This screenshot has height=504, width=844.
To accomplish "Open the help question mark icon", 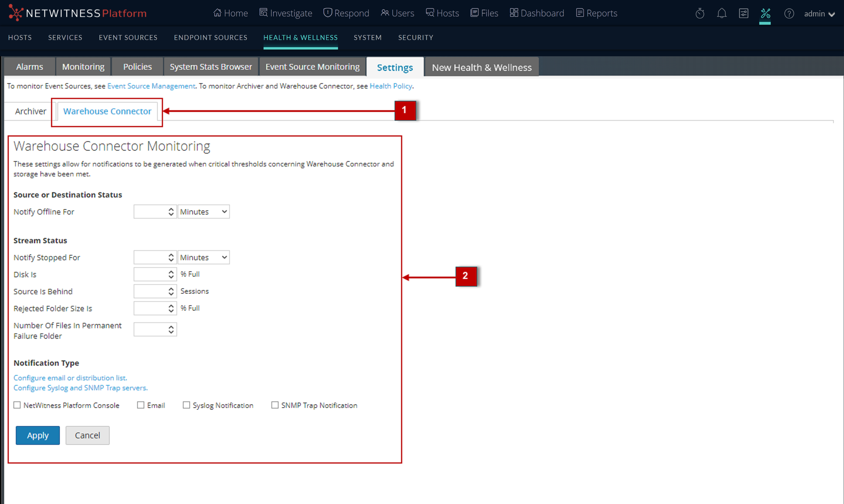I will point(789,14).
